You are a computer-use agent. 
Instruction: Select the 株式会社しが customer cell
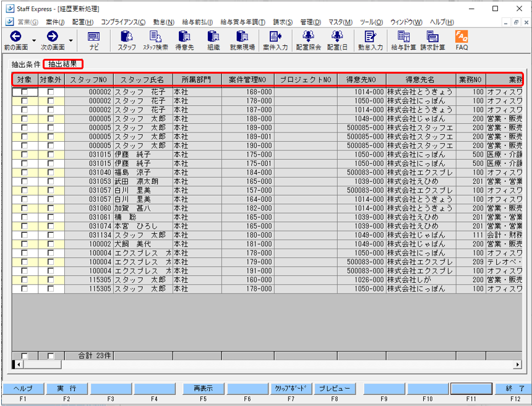coord(421,280)
